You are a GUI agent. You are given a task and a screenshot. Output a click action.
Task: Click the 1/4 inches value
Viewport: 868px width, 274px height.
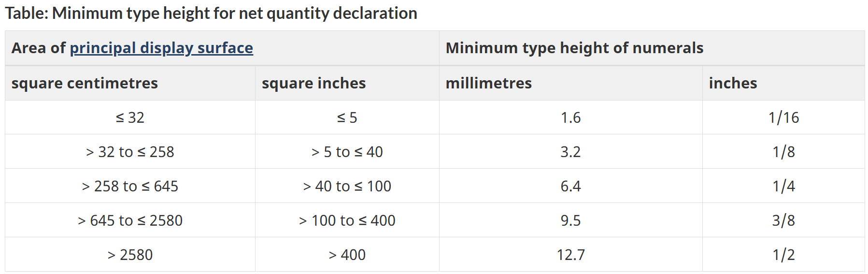pyautogui.click(x=783, y=186)
